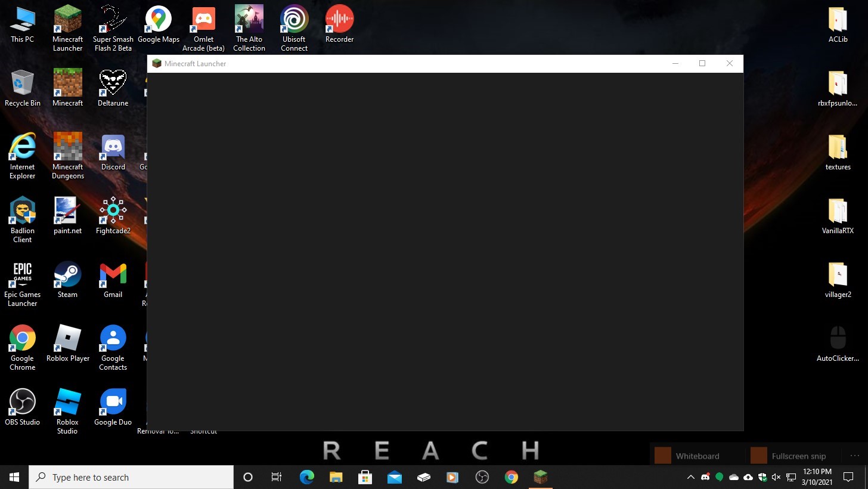
Task: Open the Mail app from the taskbar
Action: (x=394, y=477)
